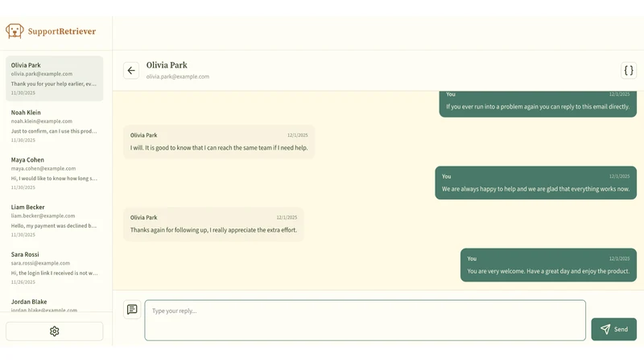Open the JSON curly braces view
This screenshot has height=362, width=644.
(629, 71)
